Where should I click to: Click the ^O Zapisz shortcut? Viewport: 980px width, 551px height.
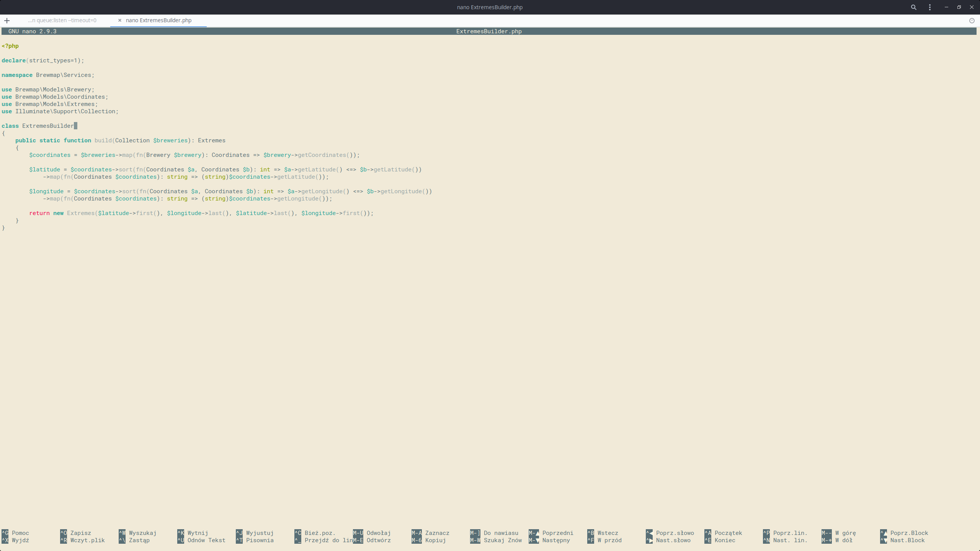(x=75, y=533)
